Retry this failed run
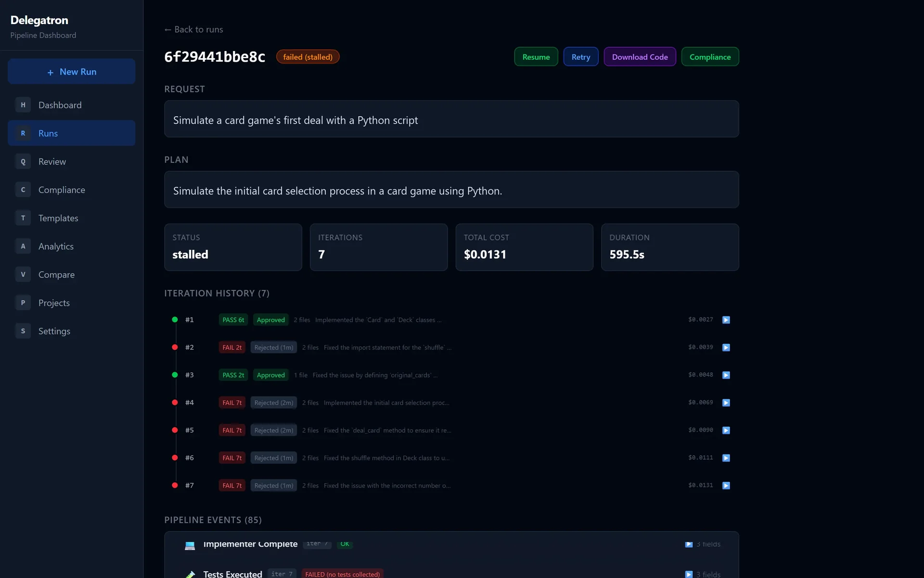This screenshot has height=578, width=924. 581,57
